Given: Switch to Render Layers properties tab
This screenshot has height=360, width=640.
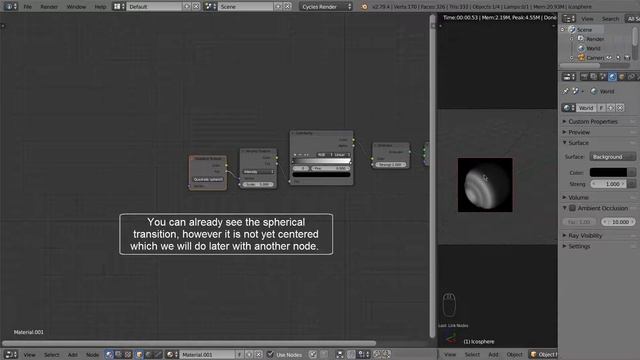Looking at the screenshot, I should point(593,76).
